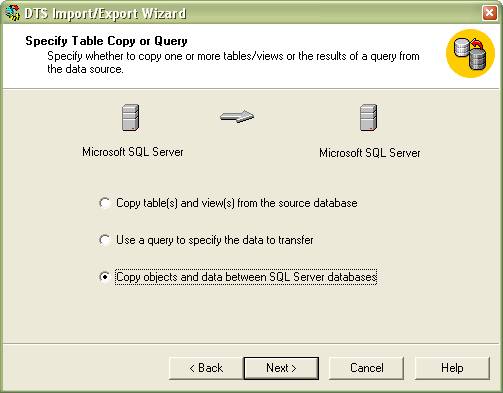Click the yellow database copy icon
This screenshot has height=393, width=503.
[x=470, y=53]
